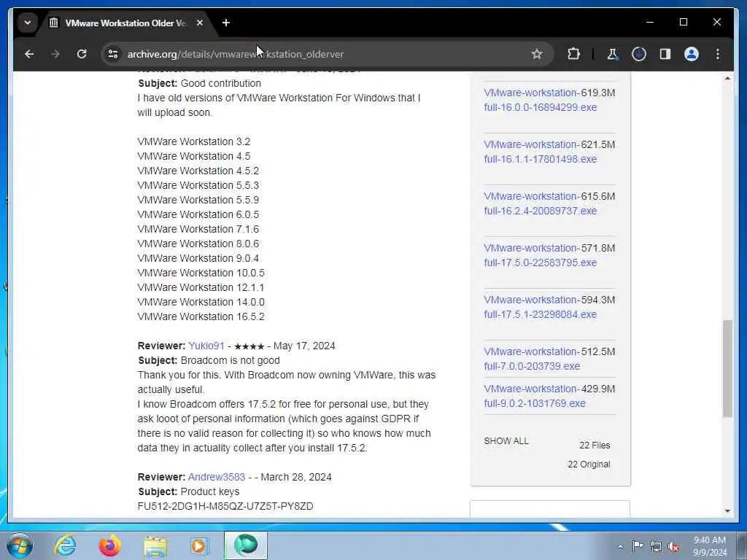Download VMware-workstation-full-17.5.0-22583795.exe
The width and height of the screenshot is (747, 560).
(541, 256)
